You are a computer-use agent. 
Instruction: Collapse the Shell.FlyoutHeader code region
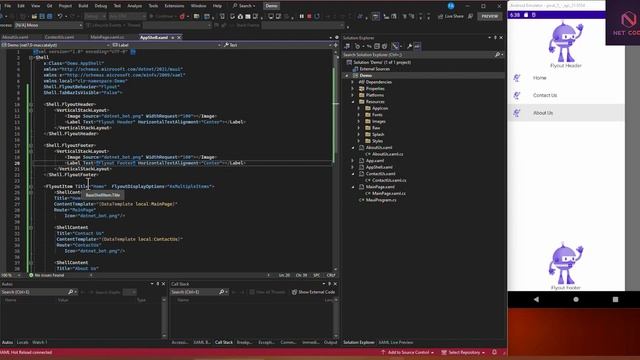pos(31,104)
